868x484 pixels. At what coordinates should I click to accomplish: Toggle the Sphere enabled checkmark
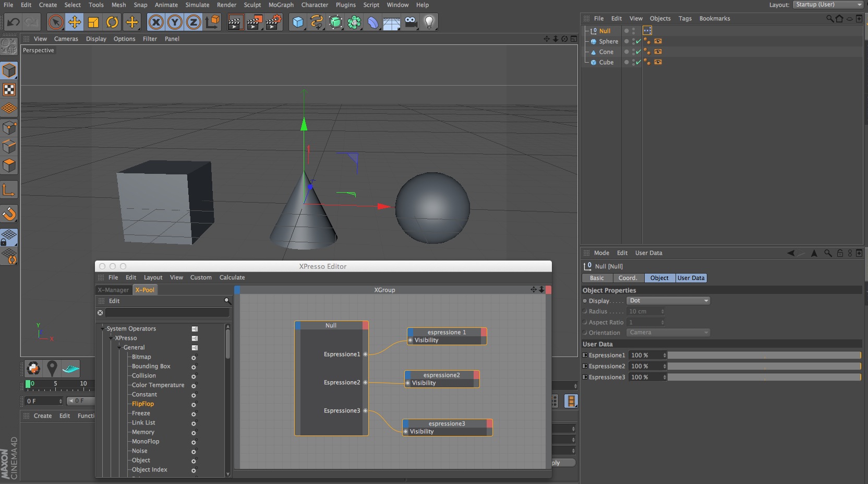(638, 41)
